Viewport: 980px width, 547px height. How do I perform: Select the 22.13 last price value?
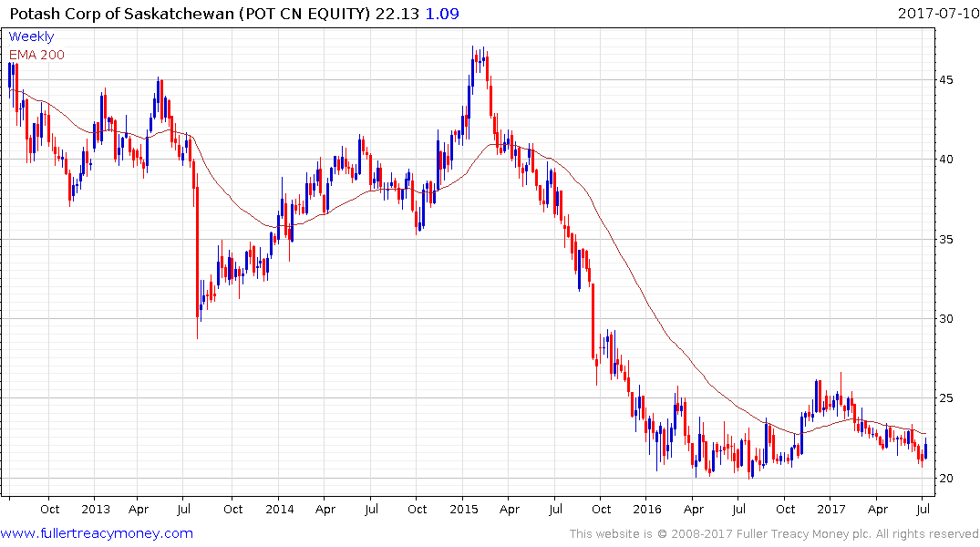[397, 14]
